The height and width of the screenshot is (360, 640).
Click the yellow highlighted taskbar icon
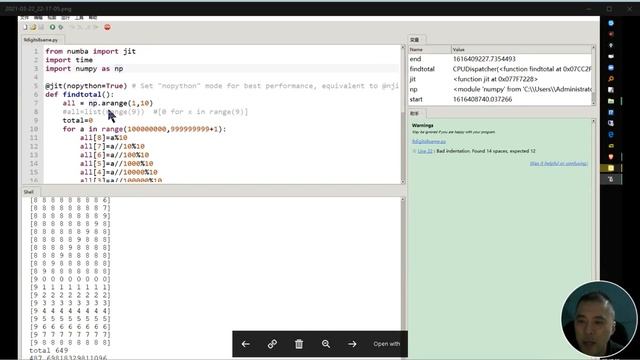tap(611, 168)
